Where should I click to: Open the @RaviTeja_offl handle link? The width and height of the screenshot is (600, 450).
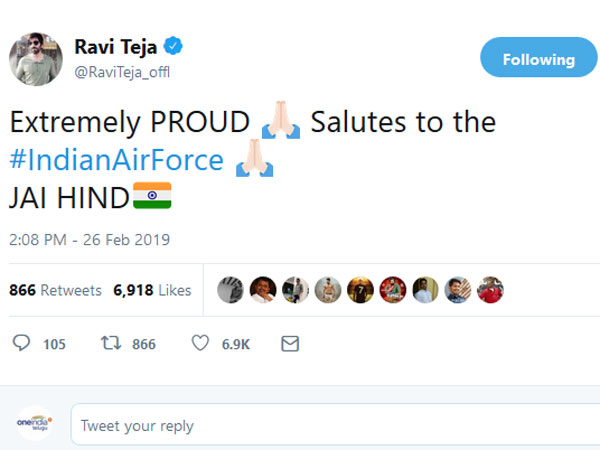[x=117, y=70]
